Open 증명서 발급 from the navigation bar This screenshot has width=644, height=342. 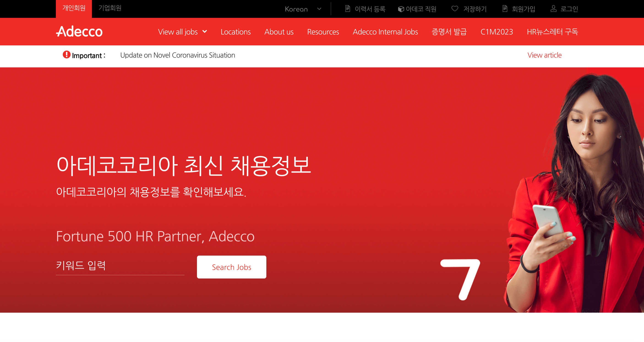(450, 32)
